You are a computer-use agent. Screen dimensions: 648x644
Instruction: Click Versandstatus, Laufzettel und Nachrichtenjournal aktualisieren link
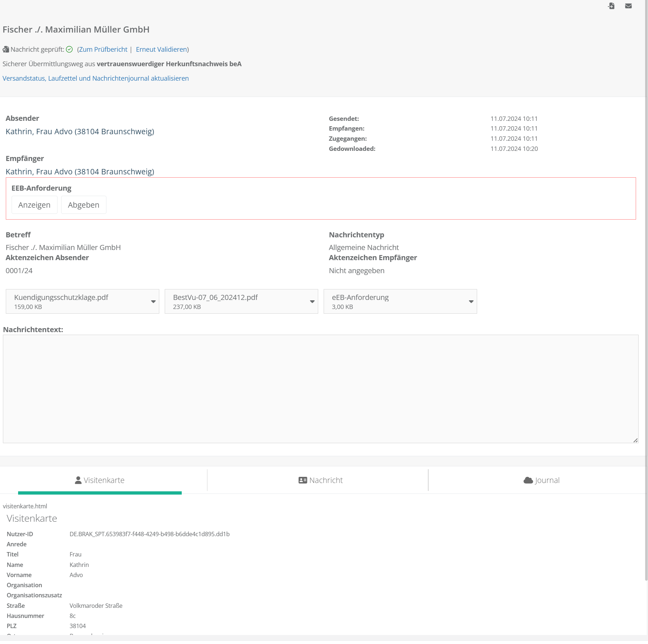click(x=96, y=79)
